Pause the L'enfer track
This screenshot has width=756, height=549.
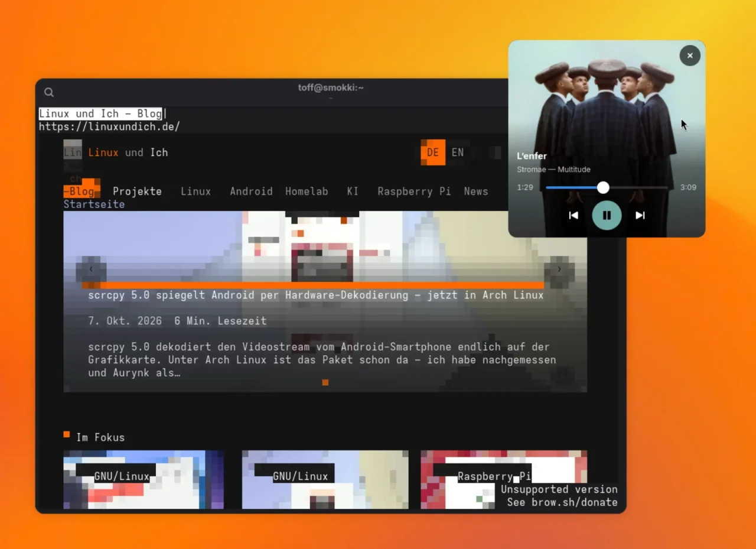607,215
